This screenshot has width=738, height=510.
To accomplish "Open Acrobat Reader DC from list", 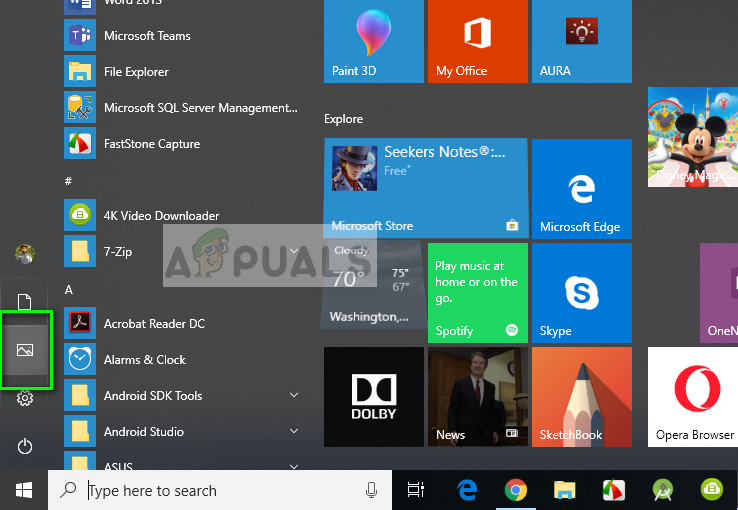I will pyautogui.click(x=154, y=324).
